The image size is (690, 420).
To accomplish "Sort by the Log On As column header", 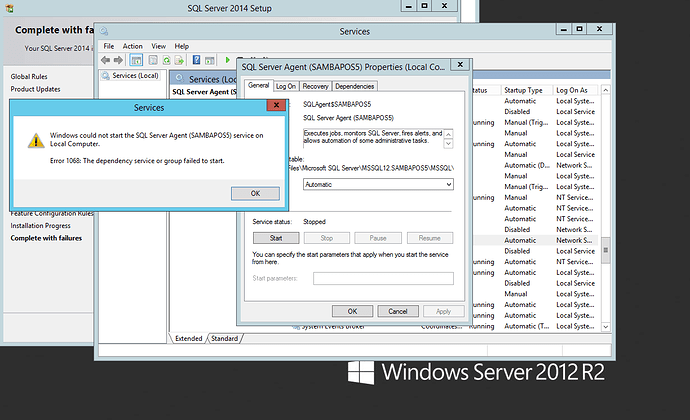I will (x=575, y=90).
